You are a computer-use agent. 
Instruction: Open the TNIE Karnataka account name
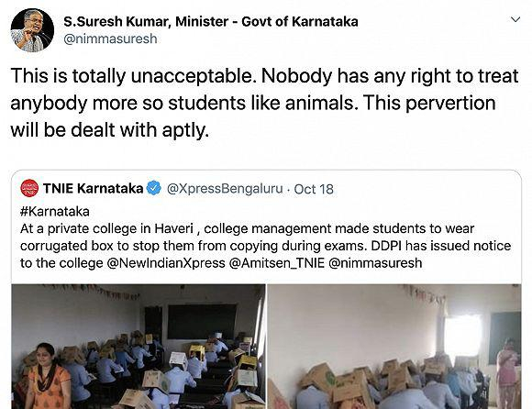pos(94,188)
